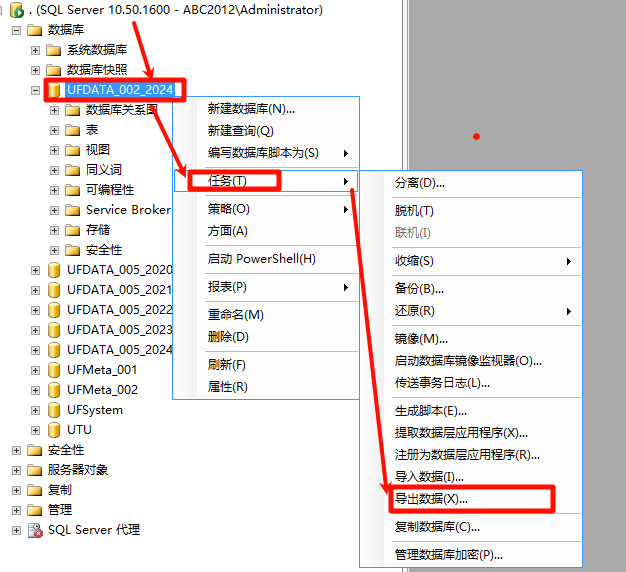This screenshot has width=626, height=572.
Task: Click the UFDATA_002_2024 database cylinder icon
Action: [54, 90]
